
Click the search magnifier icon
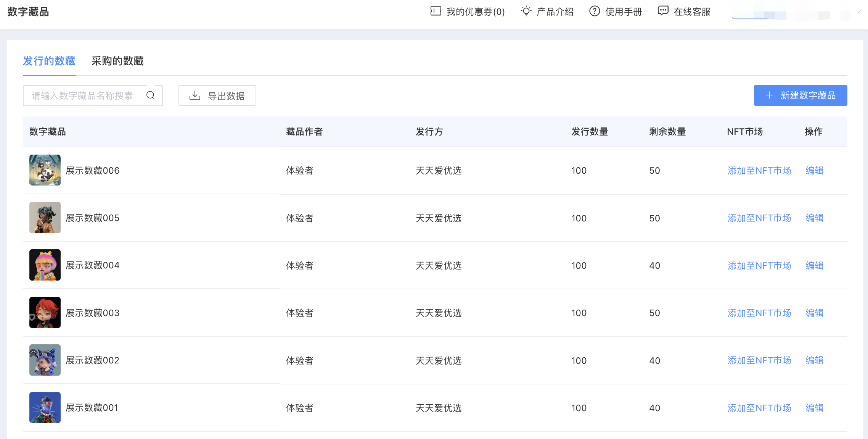[150, 95]
